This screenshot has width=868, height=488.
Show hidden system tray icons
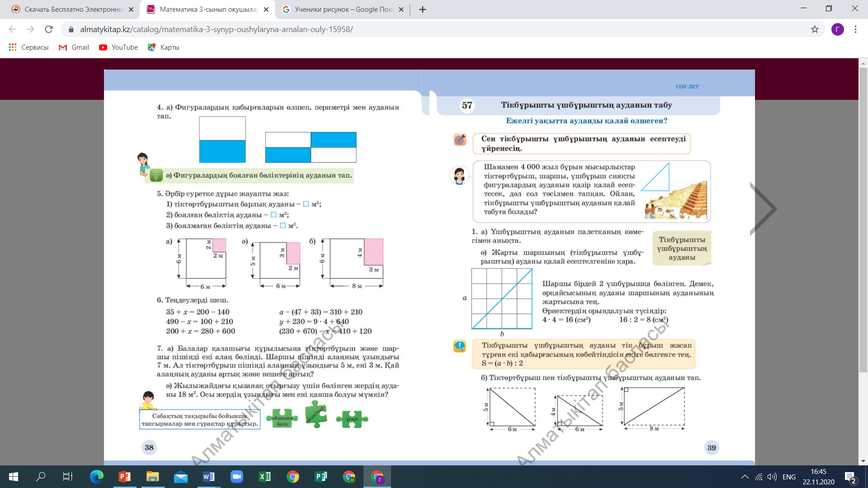(745, 477)
